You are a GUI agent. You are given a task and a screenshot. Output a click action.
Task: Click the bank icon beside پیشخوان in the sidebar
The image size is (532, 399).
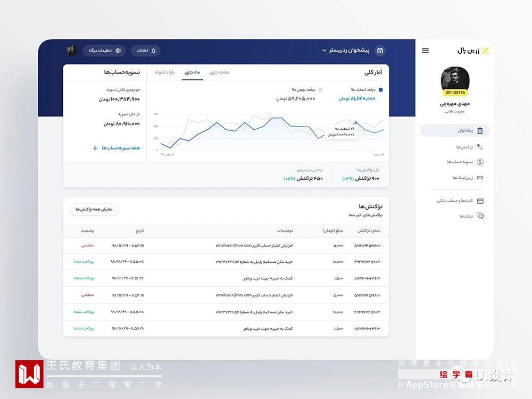480,131
